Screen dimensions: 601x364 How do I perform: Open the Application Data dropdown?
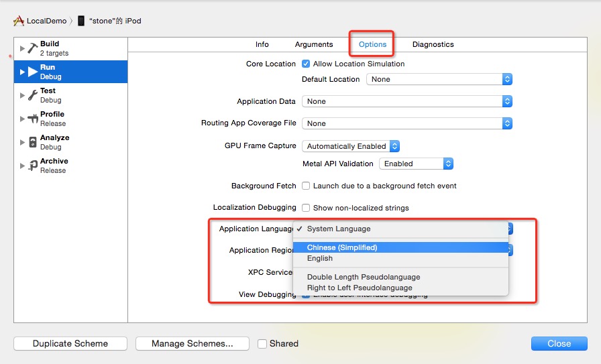pyautogui.click(x=407, y=101)
